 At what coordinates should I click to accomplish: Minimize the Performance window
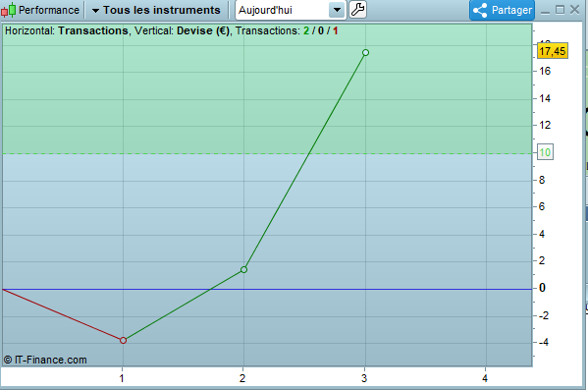pos(545,11)
